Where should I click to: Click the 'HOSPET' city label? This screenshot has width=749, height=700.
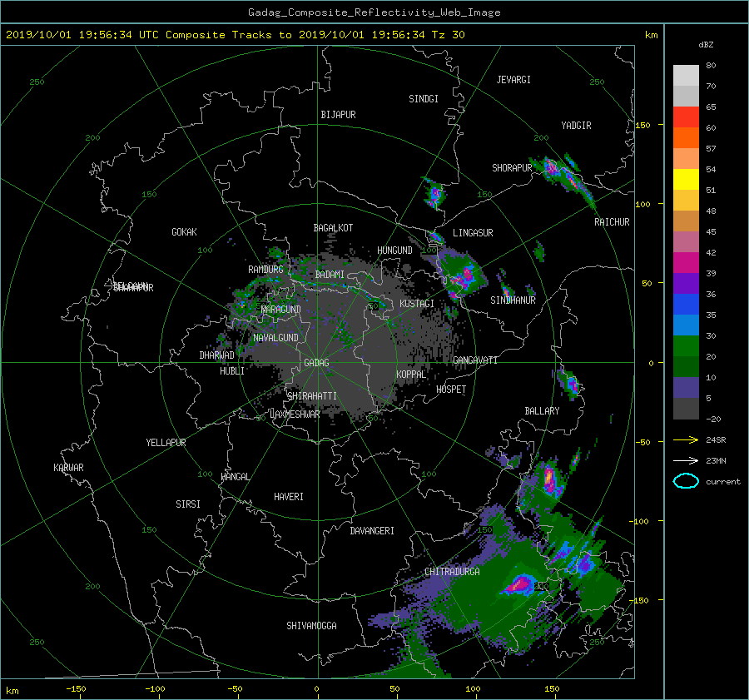pyautogui.click(x=451, y=390)
